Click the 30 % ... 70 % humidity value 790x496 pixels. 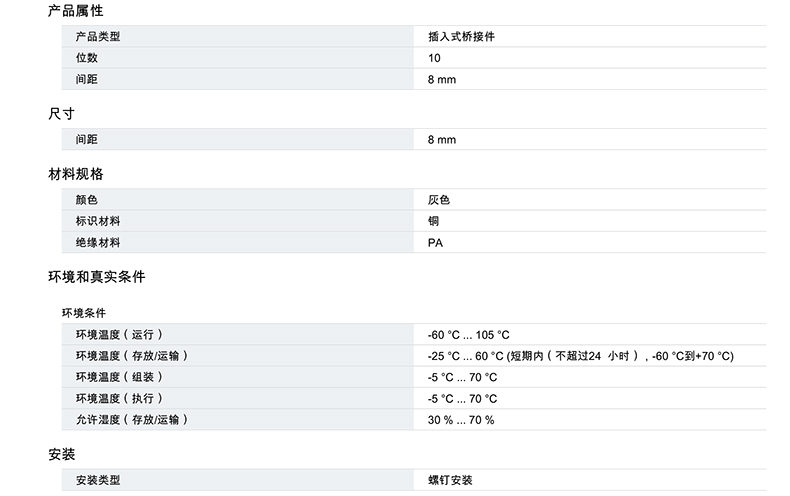coord(461,420)
